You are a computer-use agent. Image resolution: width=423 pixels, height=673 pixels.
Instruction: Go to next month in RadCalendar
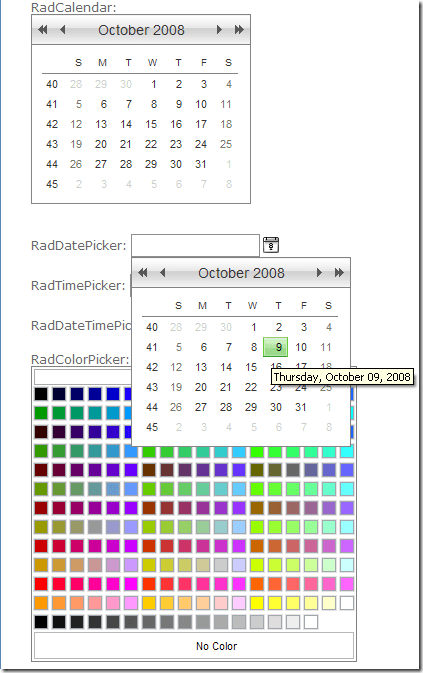(x=219, y=30)
